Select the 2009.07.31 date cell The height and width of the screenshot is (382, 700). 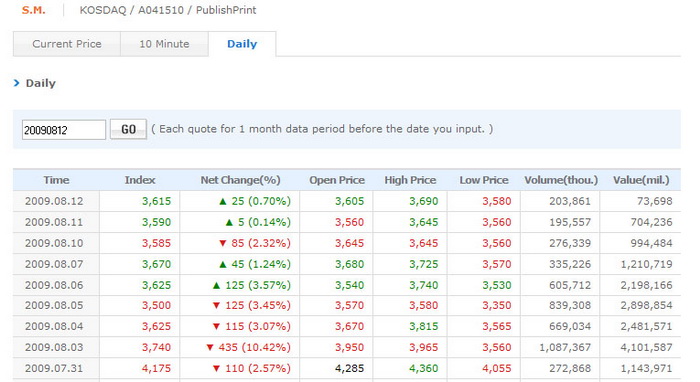[x=54, y=369]
